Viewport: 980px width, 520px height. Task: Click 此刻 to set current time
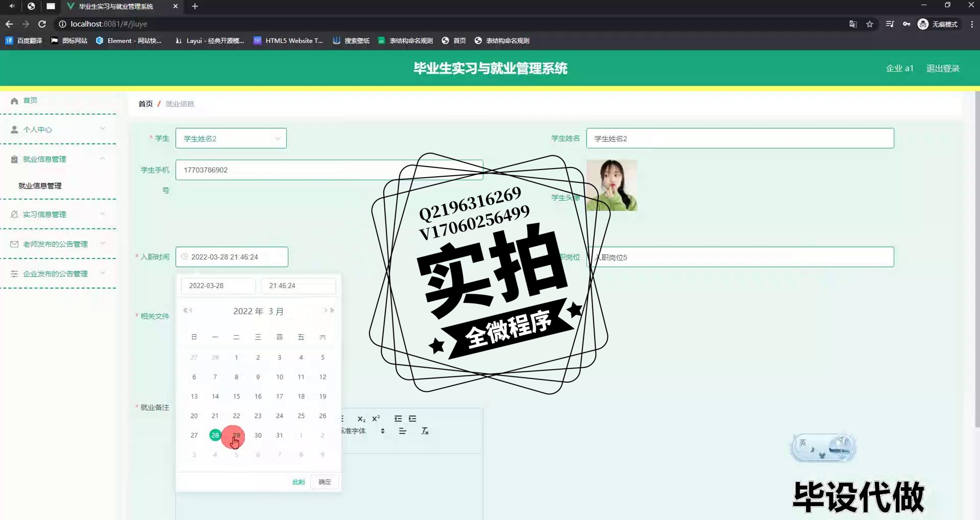pos(298,482)
